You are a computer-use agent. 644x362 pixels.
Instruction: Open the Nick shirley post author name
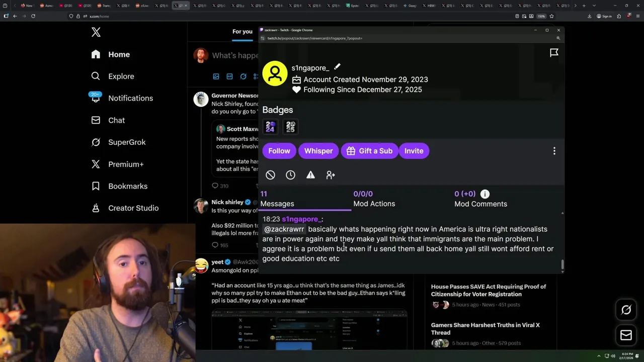coord(227,202)
